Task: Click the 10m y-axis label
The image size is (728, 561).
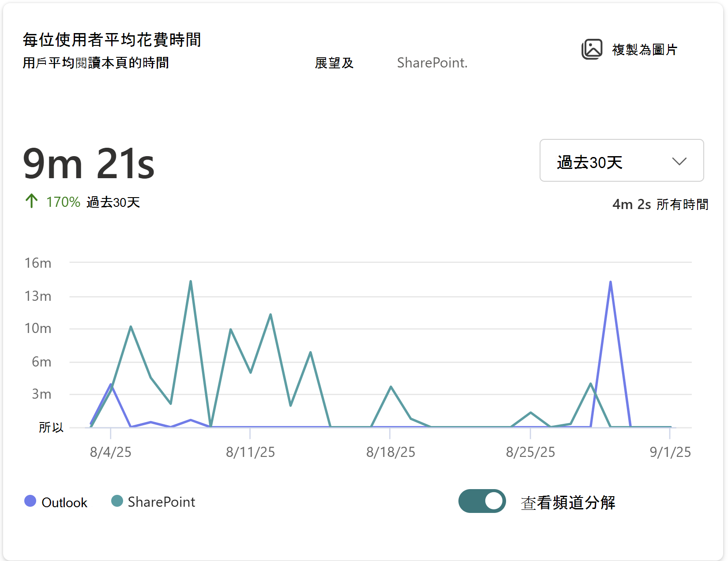Action: pos(38,329)
